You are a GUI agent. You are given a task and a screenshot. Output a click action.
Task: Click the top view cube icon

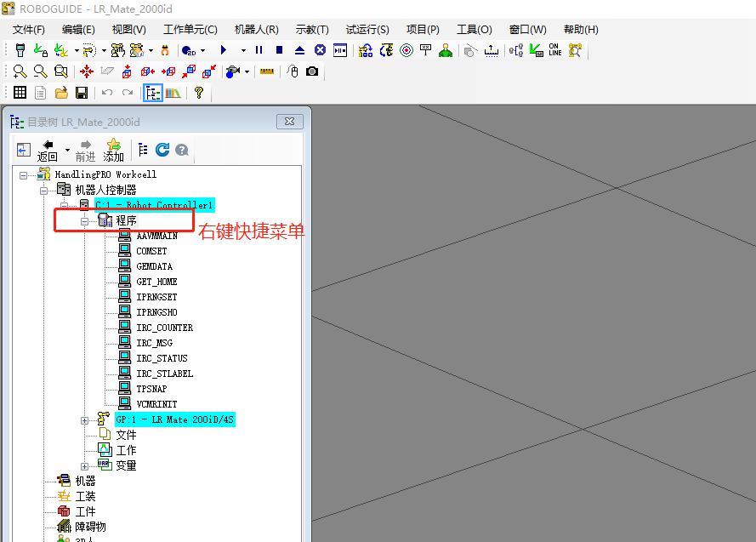coord(127,71)
